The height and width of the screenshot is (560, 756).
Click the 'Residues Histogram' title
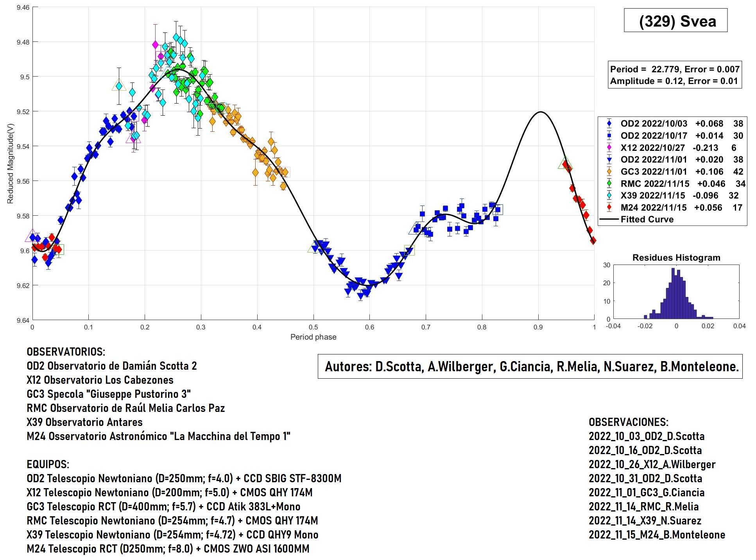[x=676, y=258]
